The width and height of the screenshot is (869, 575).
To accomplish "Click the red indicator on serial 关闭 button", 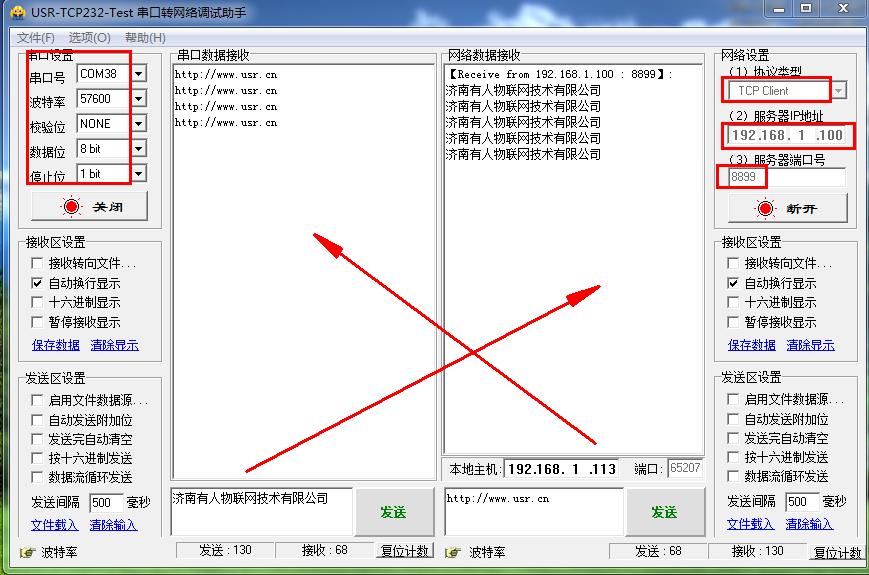I will (71, 207).
